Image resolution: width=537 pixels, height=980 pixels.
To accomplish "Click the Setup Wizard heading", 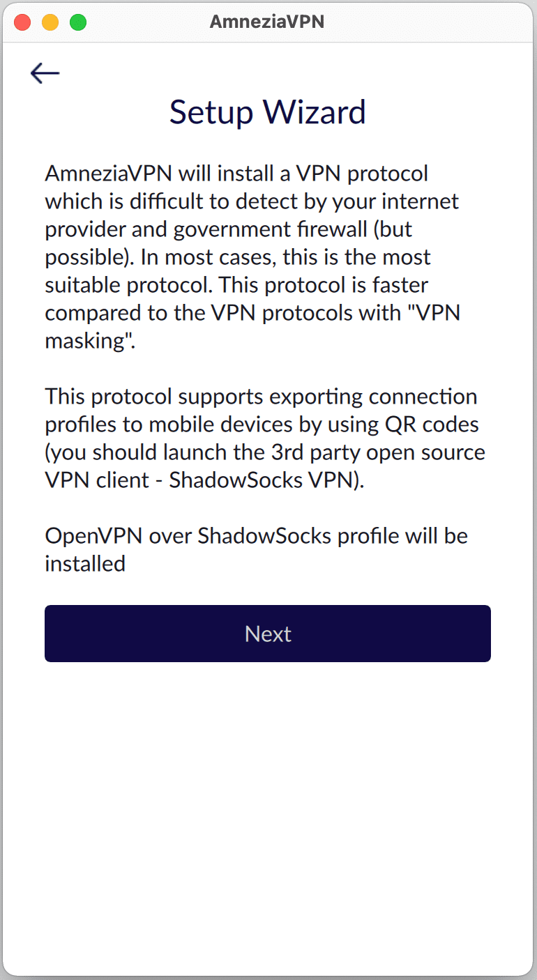I will tap(268, 112).
